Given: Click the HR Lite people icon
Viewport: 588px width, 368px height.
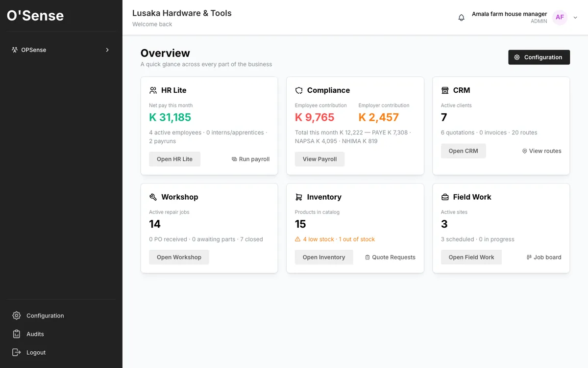Looking at the screenshot, I should 153,90.
